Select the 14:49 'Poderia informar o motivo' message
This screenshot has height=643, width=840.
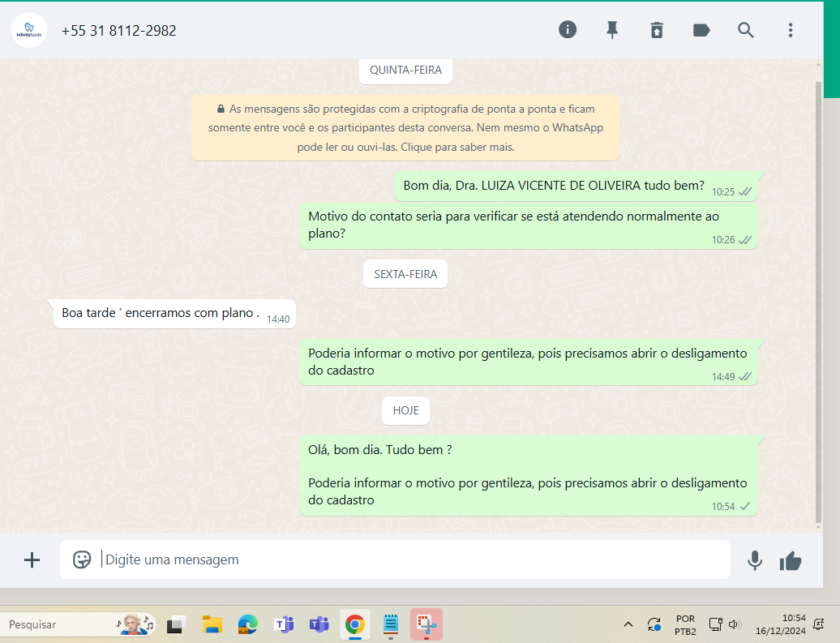(529, 362)
